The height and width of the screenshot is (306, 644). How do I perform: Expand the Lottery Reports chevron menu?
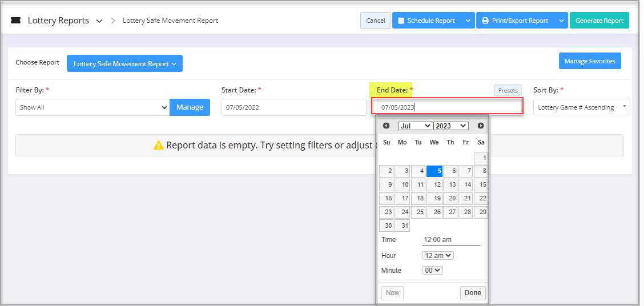(99, 21)
